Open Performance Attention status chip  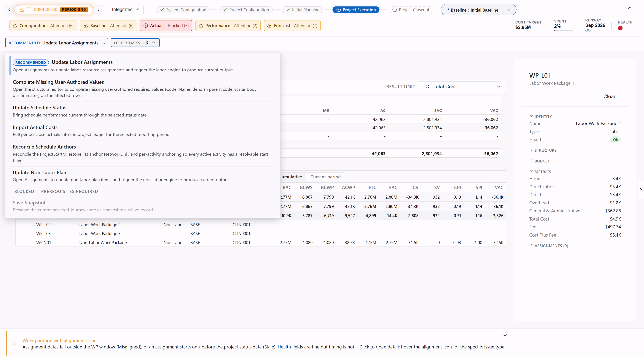(x=228, y=26)
